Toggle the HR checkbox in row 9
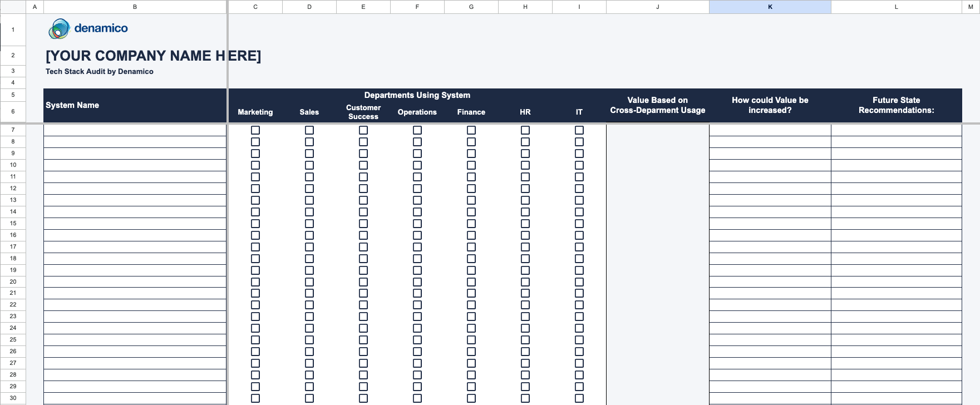The image size is (980, 405). click(525, 154)
